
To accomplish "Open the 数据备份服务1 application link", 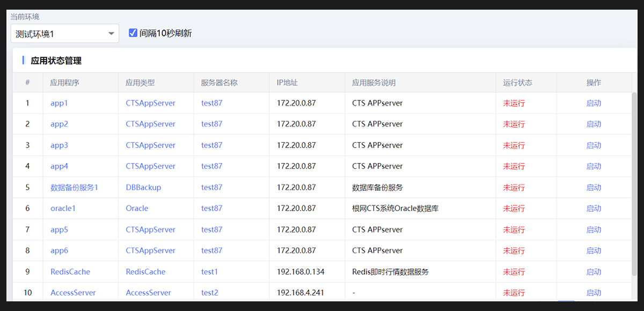I will (74, 188).
